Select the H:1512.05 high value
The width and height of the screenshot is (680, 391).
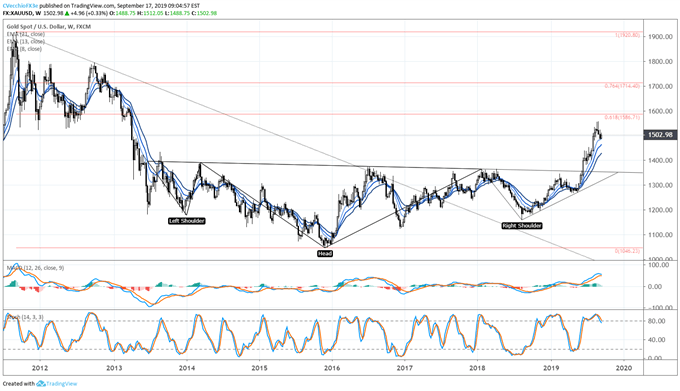150,13
